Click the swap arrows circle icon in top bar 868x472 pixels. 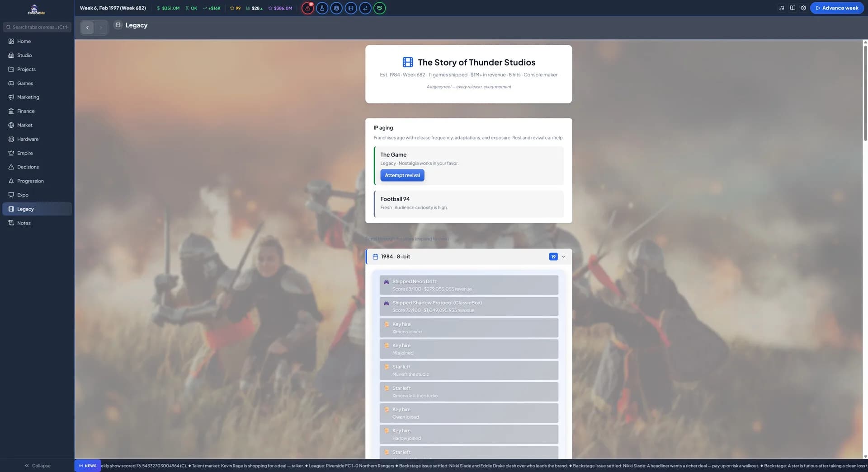(x=365, y=8)
